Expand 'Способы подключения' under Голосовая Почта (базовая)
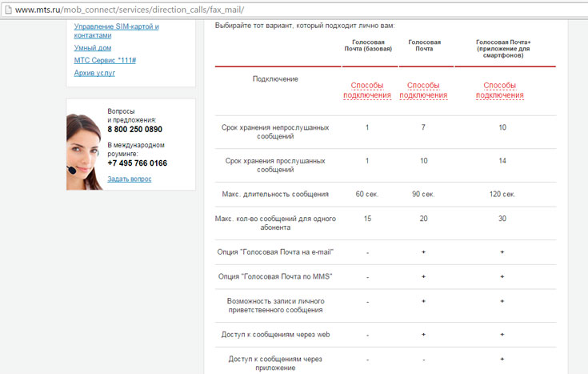This screenshot has width=588, height=374. (x=366, y=90)
